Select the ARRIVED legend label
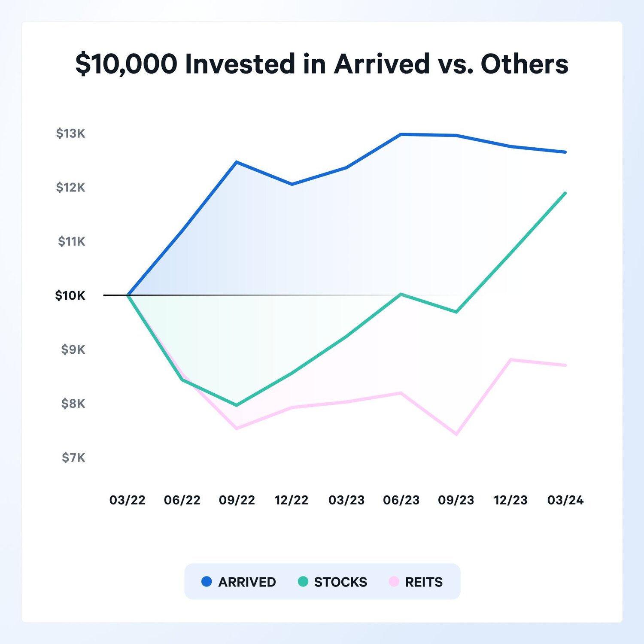This screenshot has width=644, height=644. click(247, 582)
